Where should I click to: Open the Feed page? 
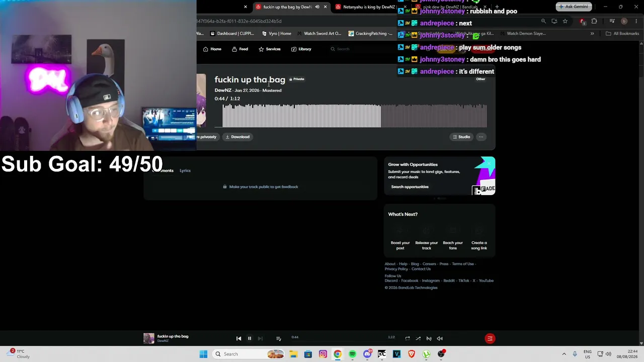click(240, 49)
